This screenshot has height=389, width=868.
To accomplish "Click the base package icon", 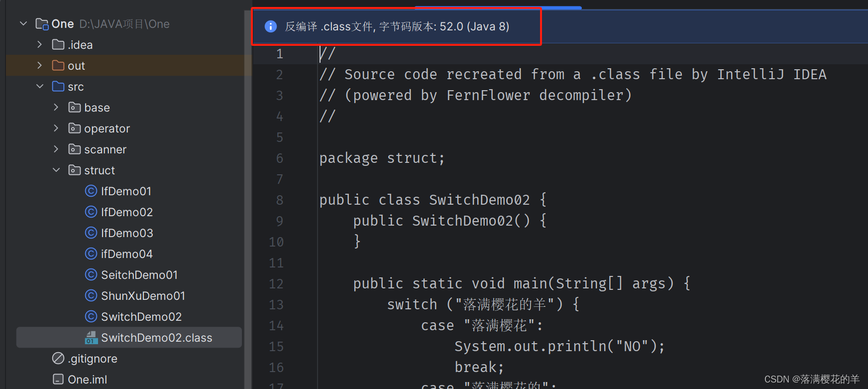I will [75, 107].
